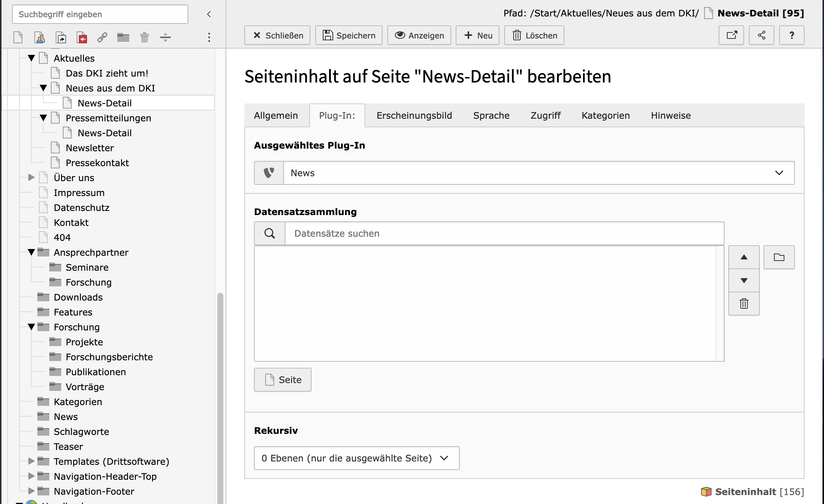Switch to the Erscheinungsbild tab
The image size is (824, 504).
click(414, 116)
